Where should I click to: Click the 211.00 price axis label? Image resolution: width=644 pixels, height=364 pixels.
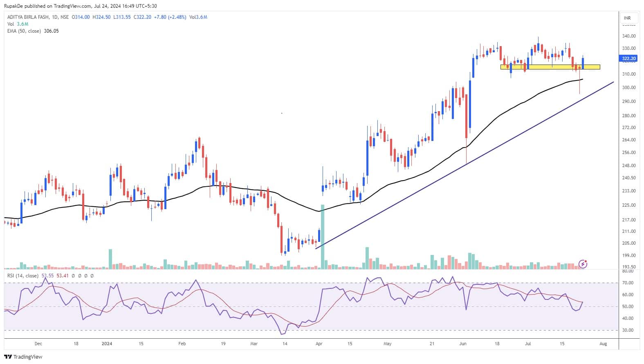[629, 231]
